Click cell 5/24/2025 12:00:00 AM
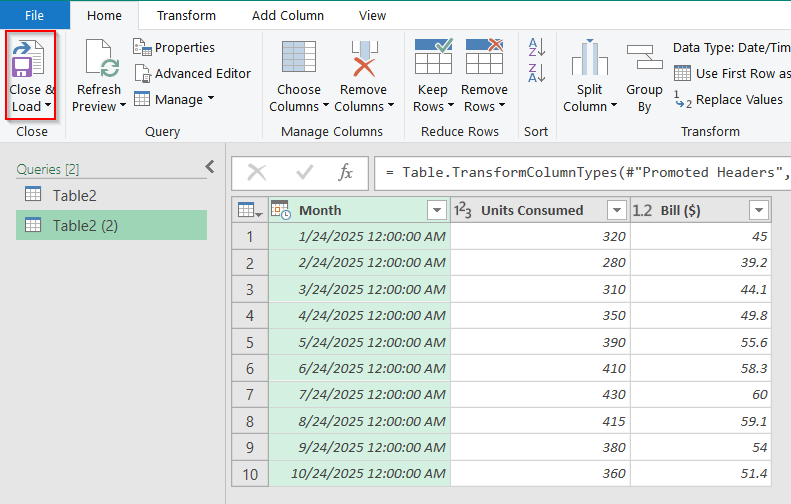Image resolution: width=791 pixels, height=504 pixels. point(359,342)
